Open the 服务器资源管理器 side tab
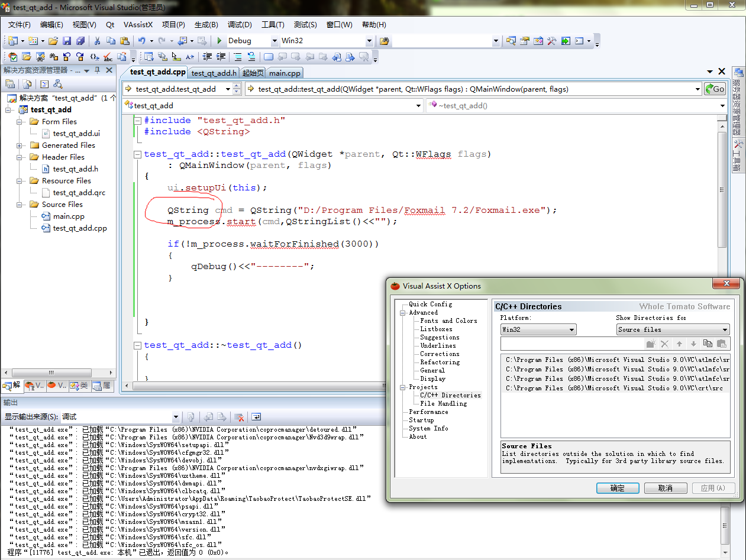746x560 pixels. pyautogui.click(x=738, y=102)
